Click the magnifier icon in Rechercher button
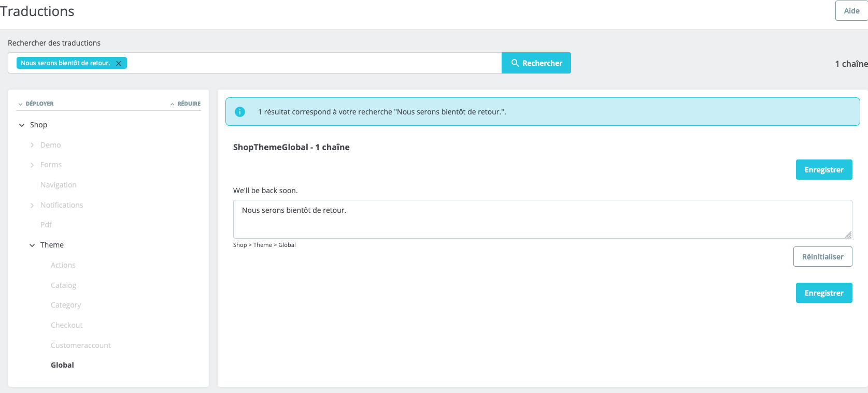The height and width of the screenshot is (393, 868). point(515,63)
